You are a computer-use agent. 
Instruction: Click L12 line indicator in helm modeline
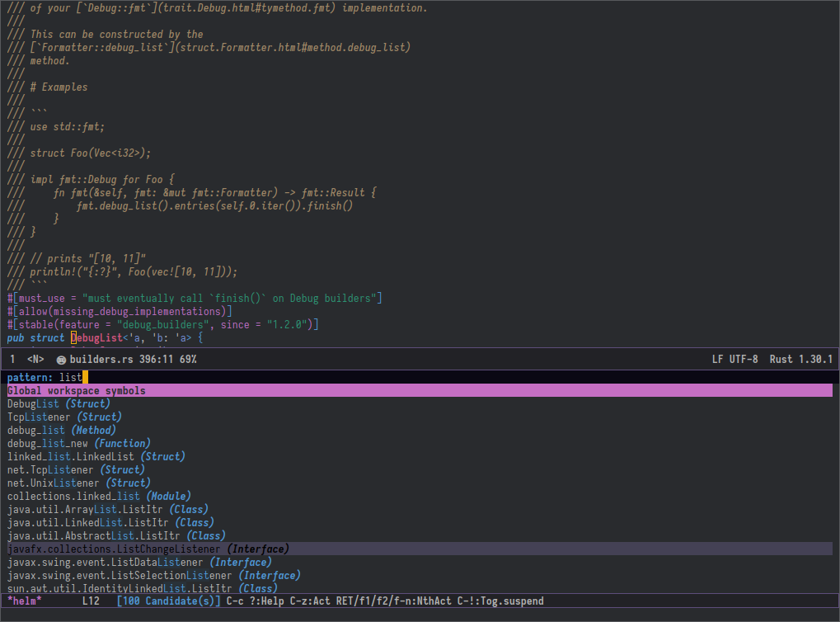(x=91, y=601)
